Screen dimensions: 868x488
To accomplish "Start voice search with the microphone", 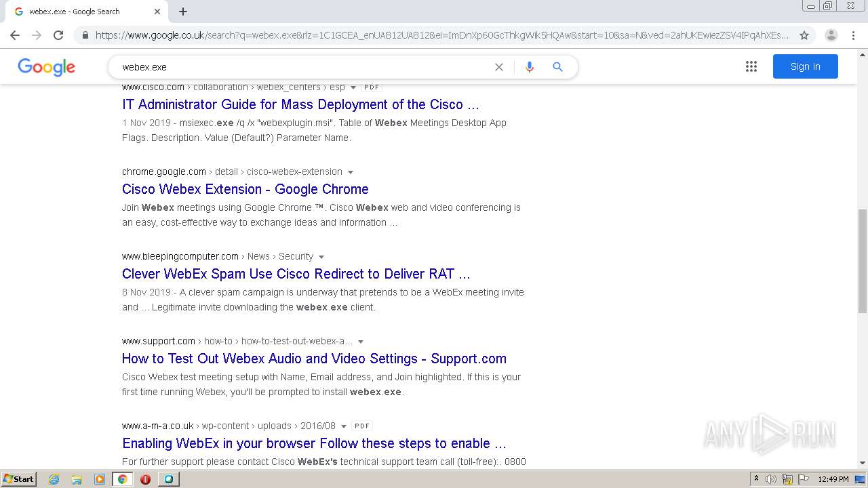I will point(530,67).
